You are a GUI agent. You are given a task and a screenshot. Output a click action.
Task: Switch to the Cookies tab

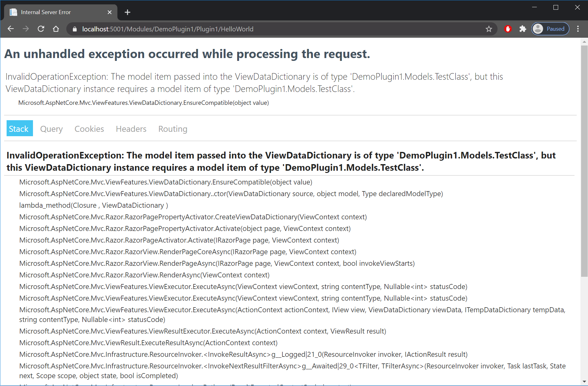(89, 129)
